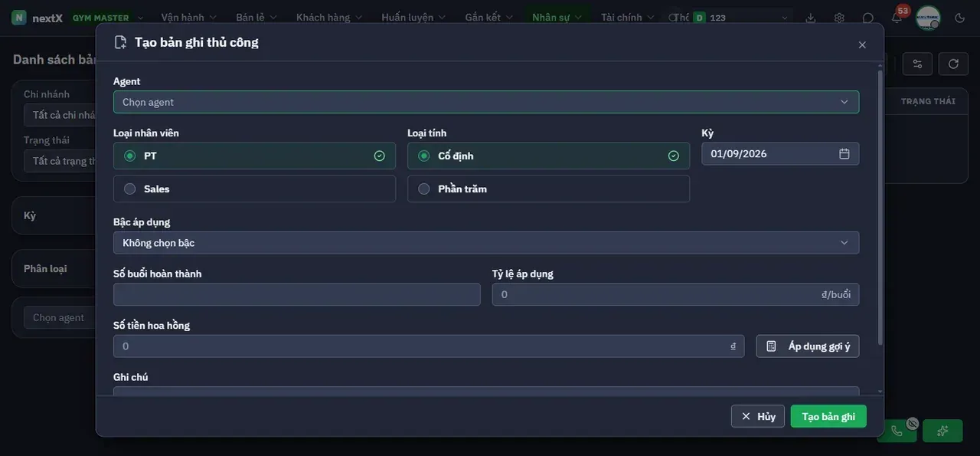The width and height of the screenshot is (980, 456).
Task: Open the Chọn agent dropdown
Action: (486, 102)
